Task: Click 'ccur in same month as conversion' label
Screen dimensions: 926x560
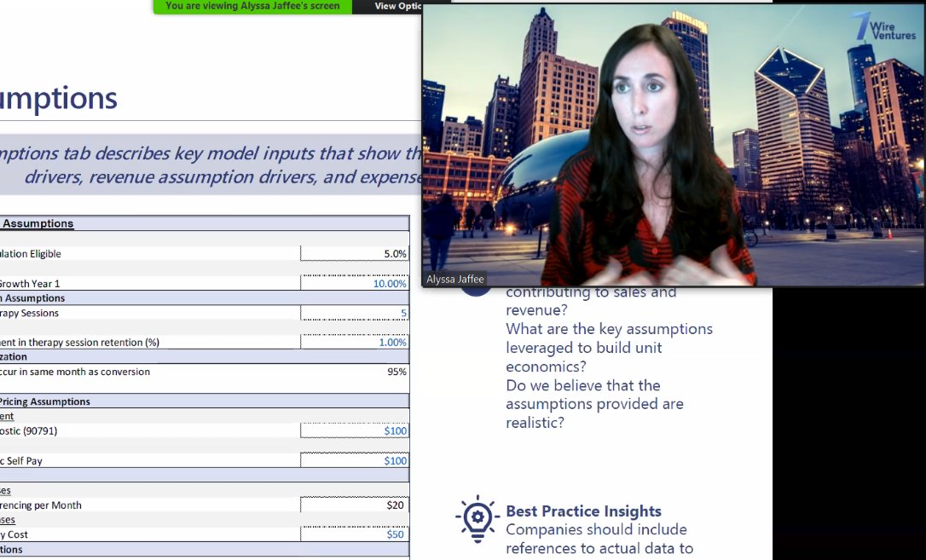Action: [75, 372]
